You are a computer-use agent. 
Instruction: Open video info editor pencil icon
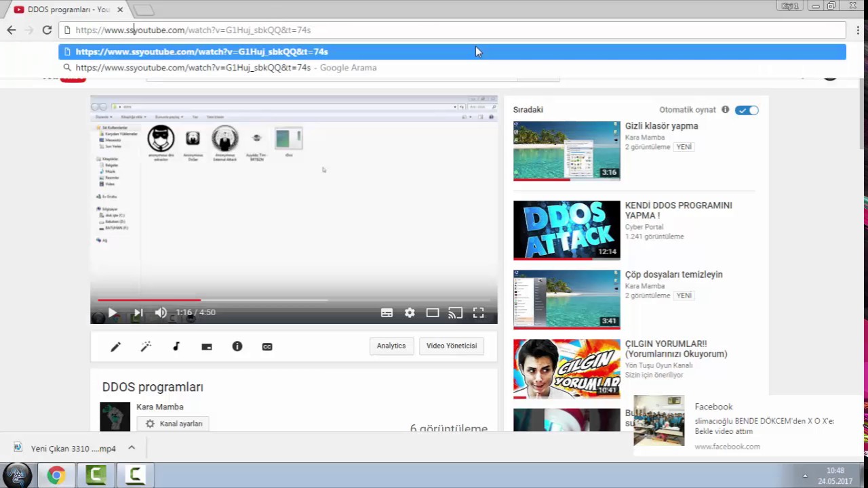click(116, 346)
